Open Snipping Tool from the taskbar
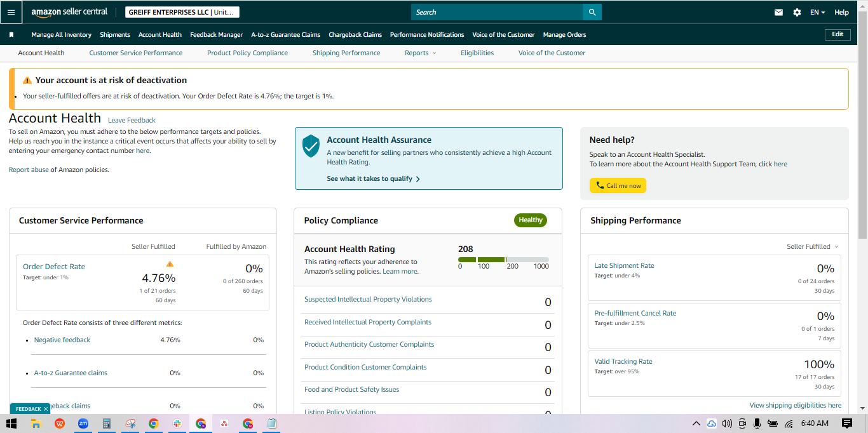This screenshot has width=868, height=433. pyautogui.click(x=130, y=423)
